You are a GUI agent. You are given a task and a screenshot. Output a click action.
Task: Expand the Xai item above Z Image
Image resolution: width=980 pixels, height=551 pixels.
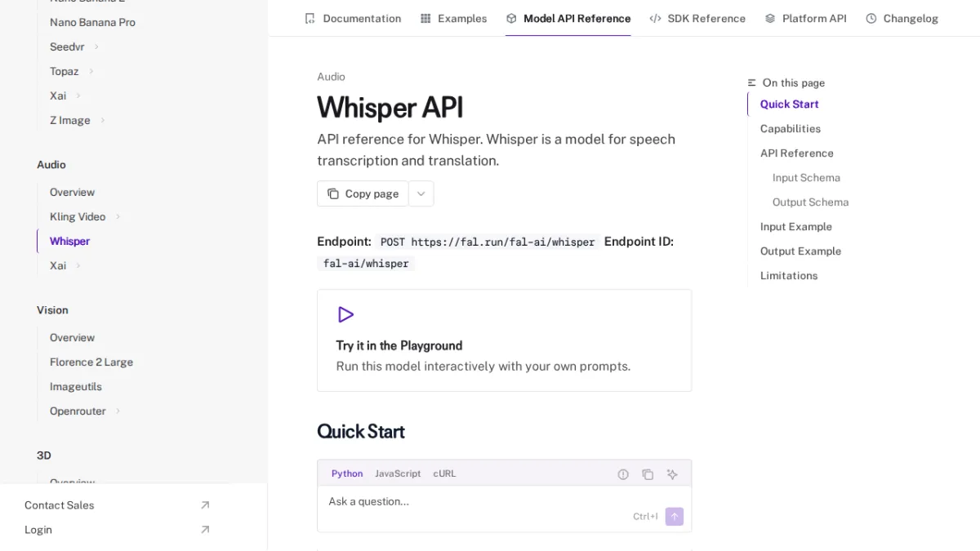click(x=78, y=96)
